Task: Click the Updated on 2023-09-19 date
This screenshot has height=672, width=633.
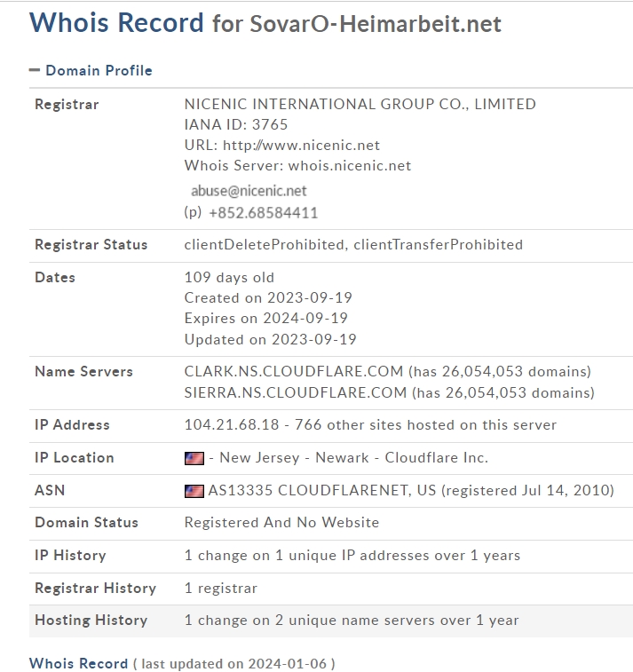Action: point(271,339)
